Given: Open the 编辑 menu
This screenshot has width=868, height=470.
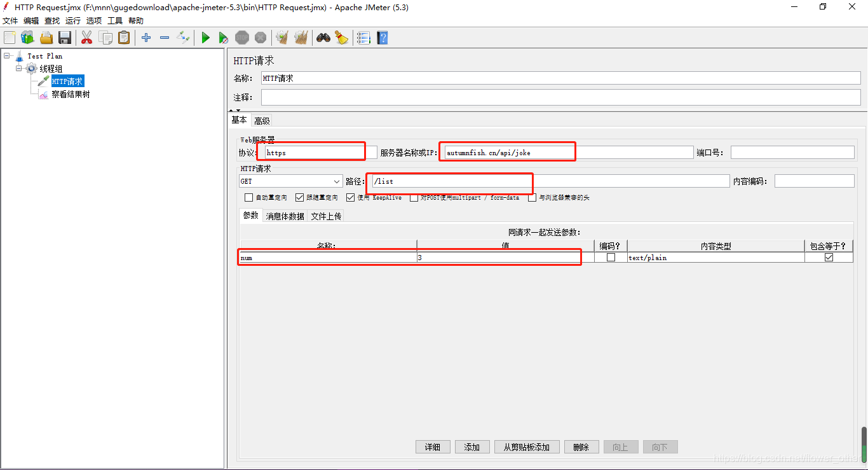Looking at the screenshot, I should pyautogui.click(x=31, y=21).
